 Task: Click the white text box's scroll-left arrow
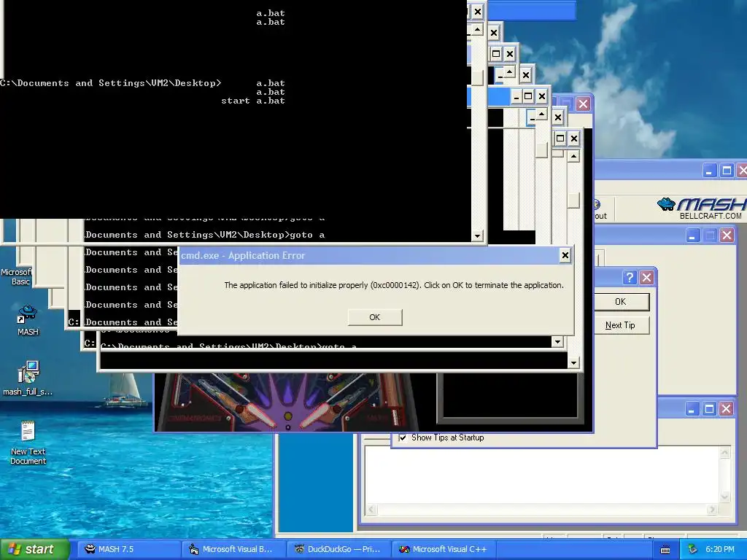371,510
